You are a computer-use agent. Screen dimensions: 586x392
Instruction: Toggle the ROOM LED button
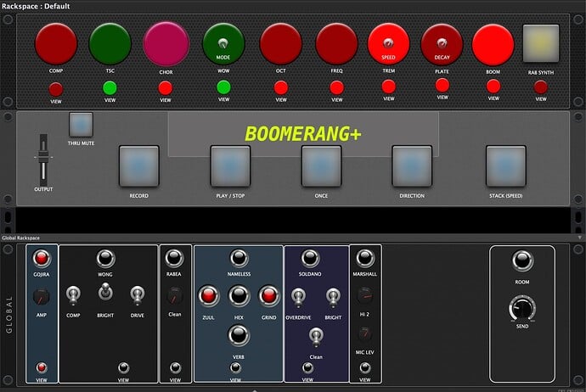coord(522,260)
